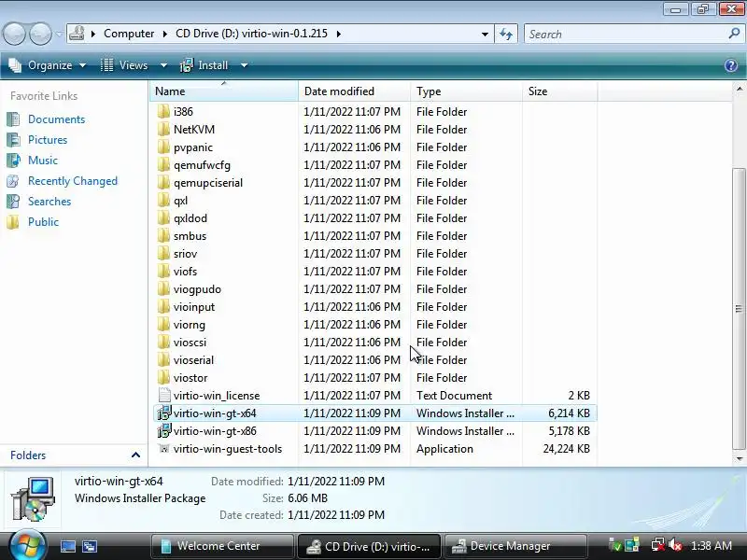This screenshot has width=747, height=560.
Task: Expand the Folders pane chevron
Action: point(135,455)
